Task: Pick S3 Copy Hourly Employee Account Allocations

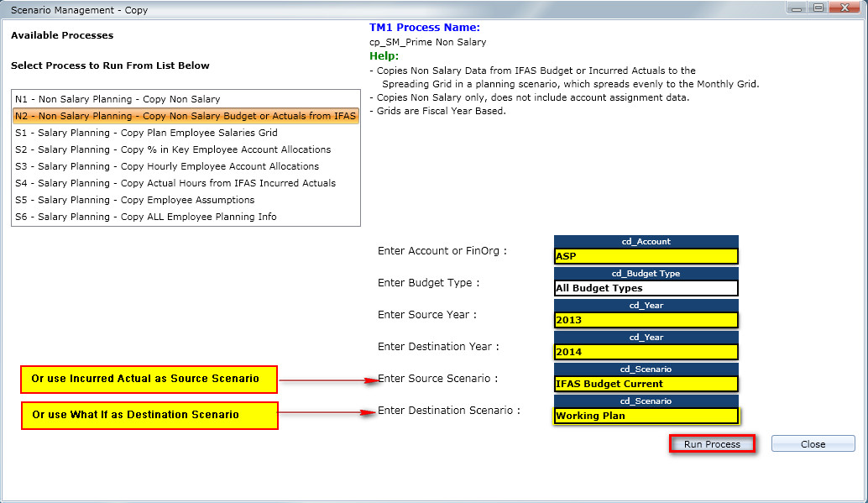Action: (x=186, y=166)
